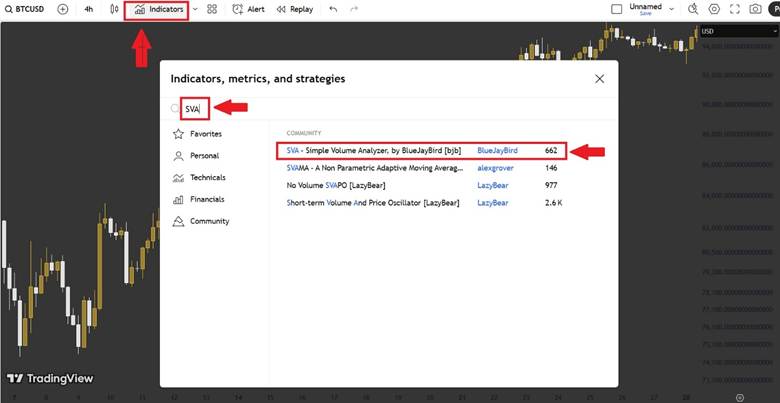The width and height of the screenshot is (780, 403).
Task: Open LazyBear link on Short-term Volume row
Action: click(x=492, y=203)
